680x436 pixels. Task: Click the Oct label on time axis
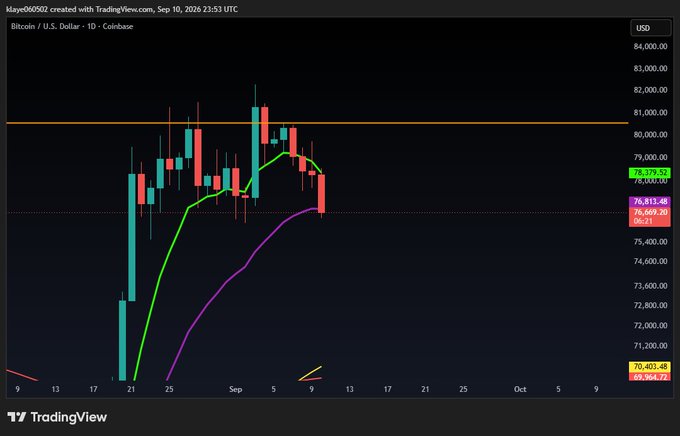(x=520, y=390)
